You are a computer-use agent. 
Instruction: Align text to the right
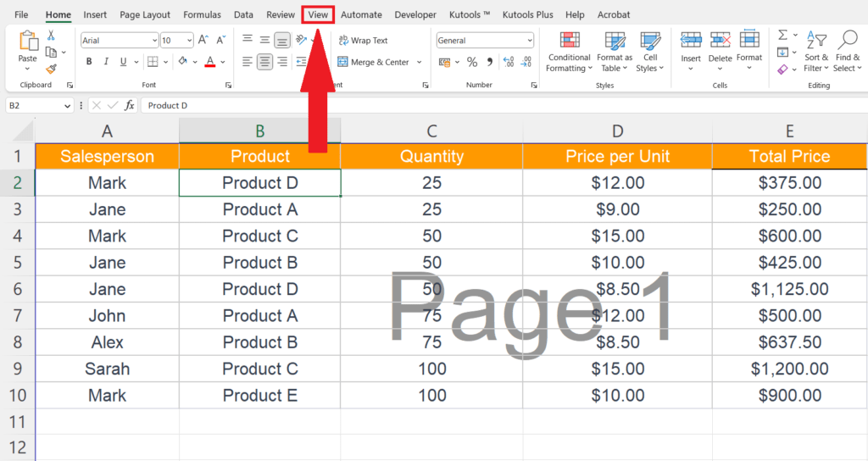tap(282, 62)
